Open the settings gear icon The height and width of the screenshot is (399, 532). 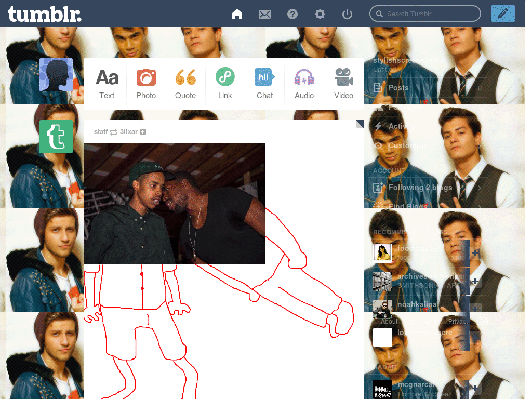(320, 14)
